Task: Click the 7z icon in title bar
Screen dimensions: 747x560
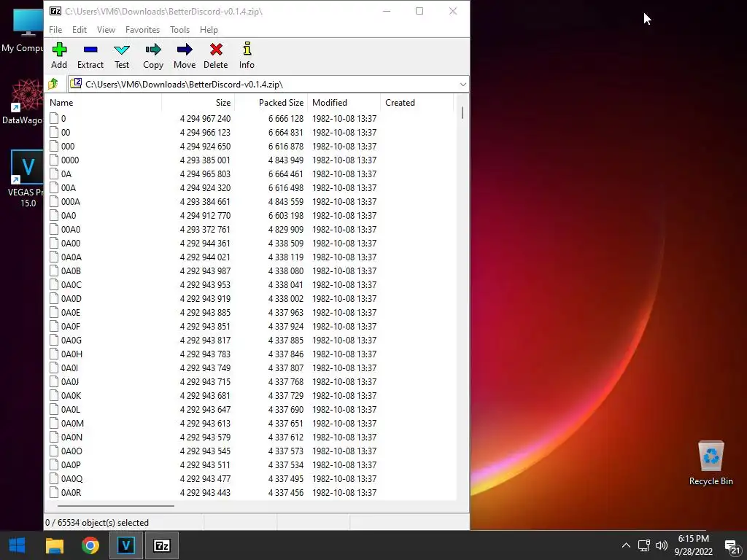Action: 55,11
